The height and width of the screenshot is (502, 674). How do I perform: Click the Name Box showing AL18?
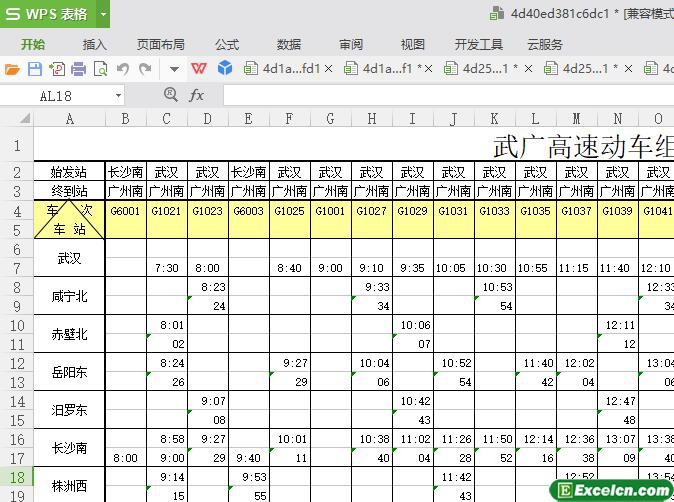point(56,95)
